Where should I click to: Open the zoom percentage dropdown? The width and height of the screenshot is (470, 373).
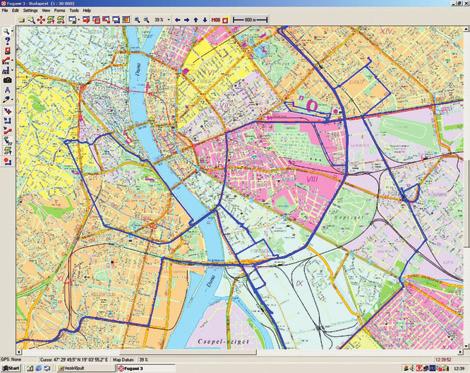[168, 20]
